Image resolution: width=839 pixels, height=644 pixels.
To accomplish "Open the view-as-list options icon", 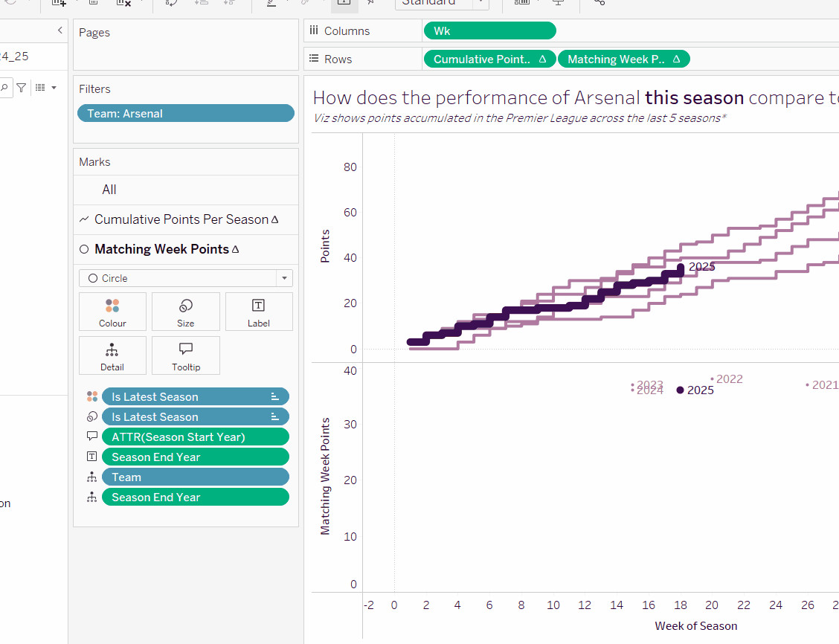I will coord(41,87).
